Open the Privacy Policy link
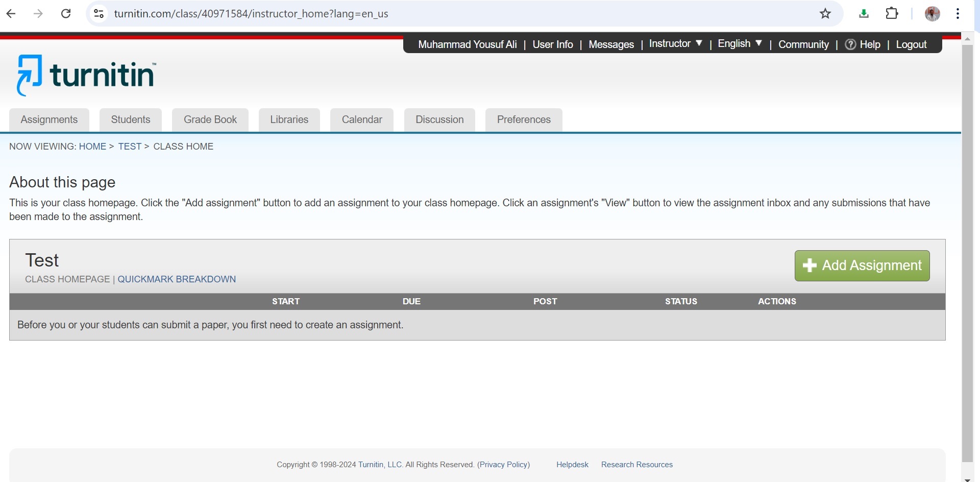This screenshot has height=482, width=980. coord(504,465)
